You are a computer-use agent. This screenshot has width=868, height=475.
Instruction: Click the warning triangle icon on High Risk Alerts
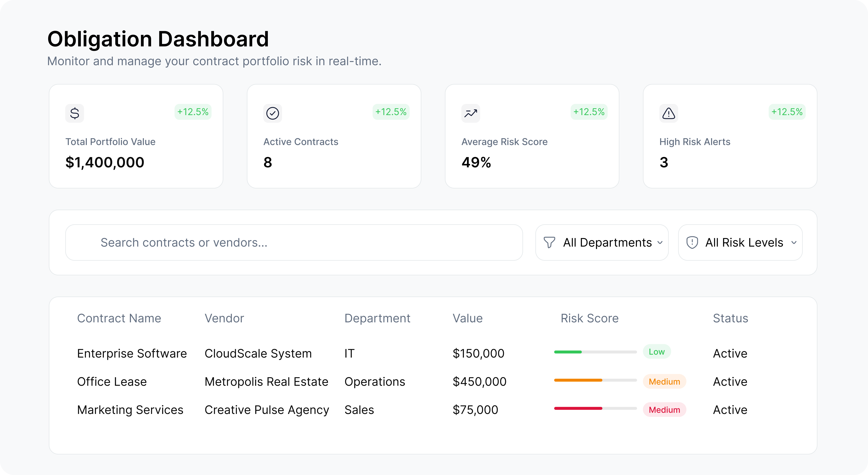point(668,113)
